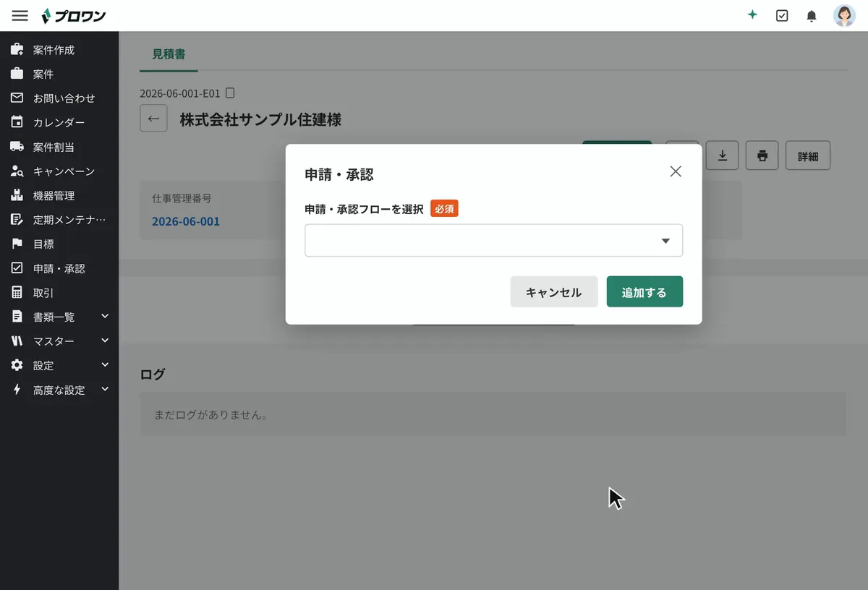
Task: Click the 書類一覧 document icon
Action: (x=17, y=317)
